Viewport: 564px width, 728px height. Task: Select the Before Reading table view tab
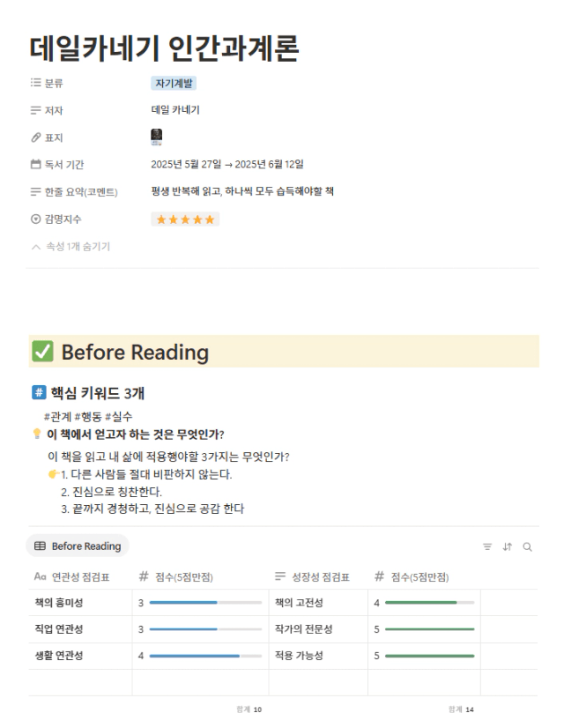78,546
